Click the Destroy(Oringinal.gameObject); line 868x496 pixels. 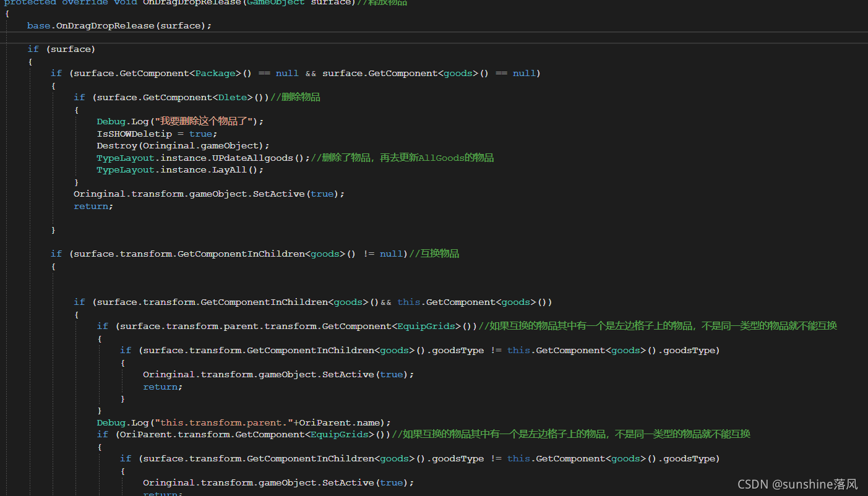tap(183, 145)
